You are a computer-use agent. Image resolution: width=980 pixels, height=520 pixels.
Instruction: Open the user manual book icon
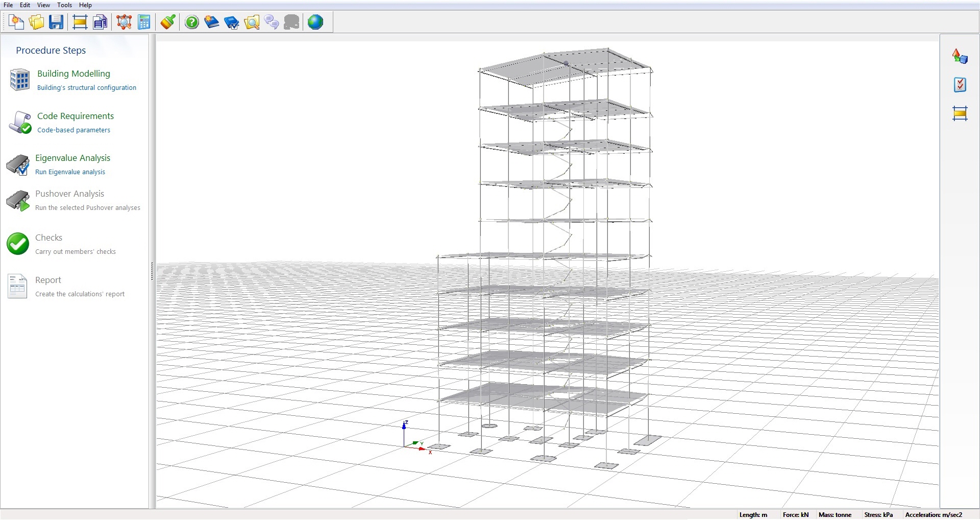211,22
